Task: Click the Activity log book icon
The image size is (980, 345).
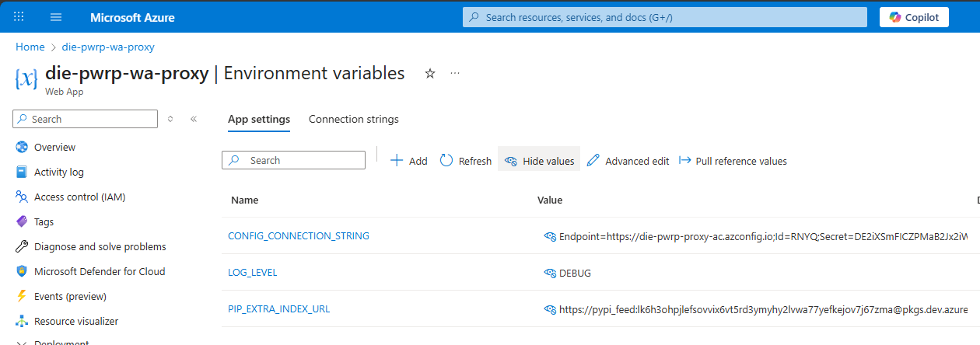Action: pyautogui.click(x=22, y=172)
